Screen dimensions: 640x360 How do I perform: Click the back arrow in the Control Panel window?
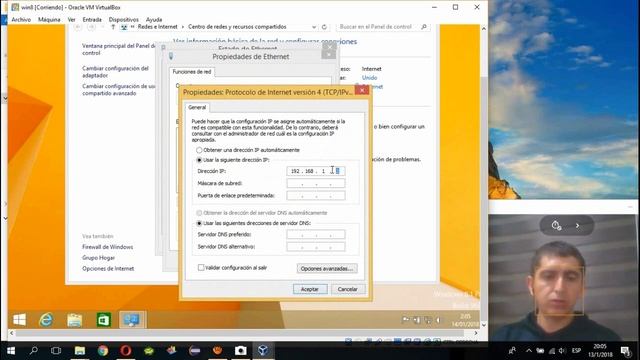(x=78, y=27)
